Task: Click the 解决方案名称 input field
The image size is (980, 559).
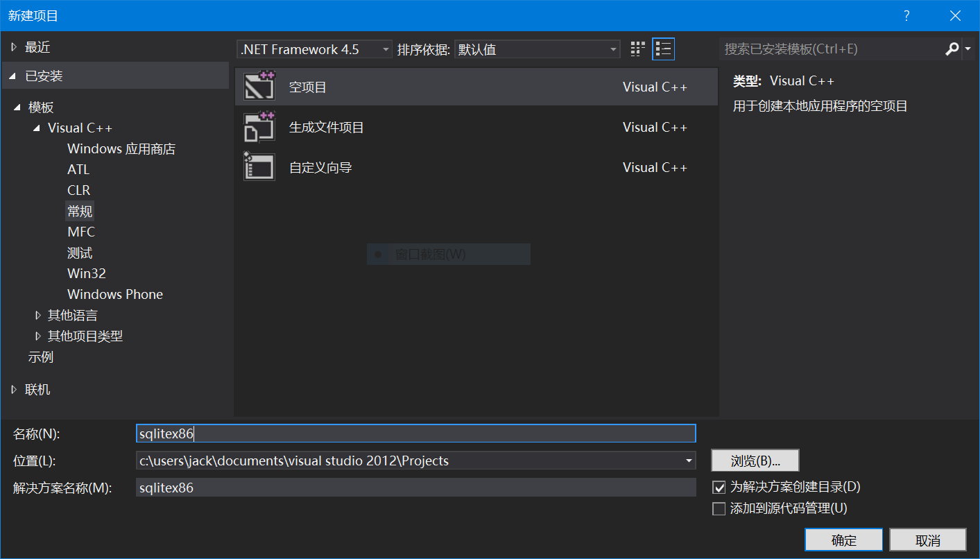Action: [416, 488]
